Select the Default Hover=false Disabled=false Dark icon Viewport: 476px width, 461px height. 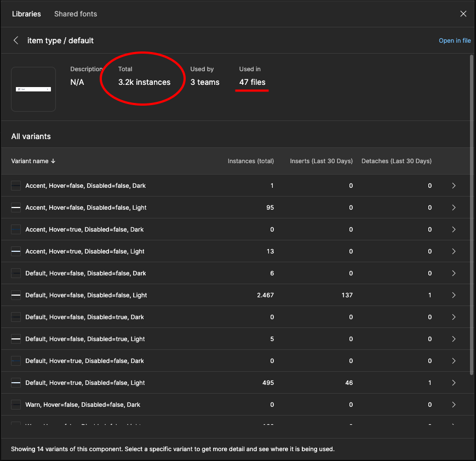(x=16, y=273)
